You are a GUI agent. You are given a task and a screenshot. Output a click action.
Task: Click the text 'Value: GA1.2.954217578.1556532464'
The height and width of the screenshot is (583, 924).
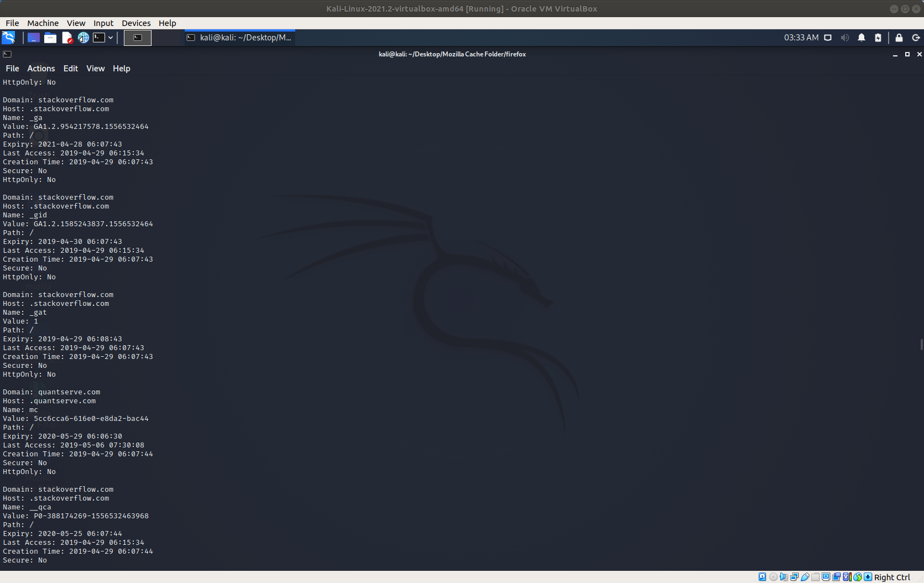(x=76, y=127)
